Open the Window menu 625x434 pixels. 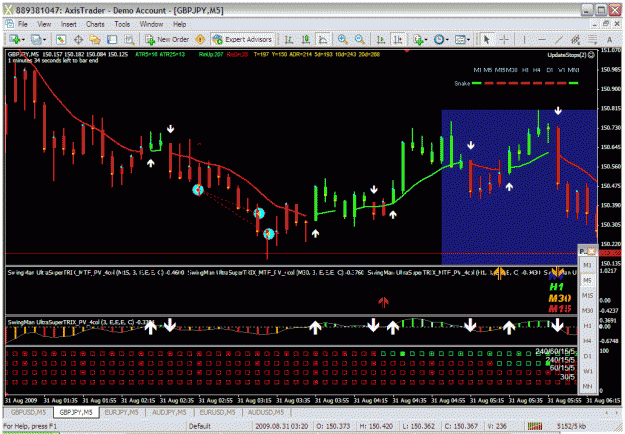[x=151, y=24]
